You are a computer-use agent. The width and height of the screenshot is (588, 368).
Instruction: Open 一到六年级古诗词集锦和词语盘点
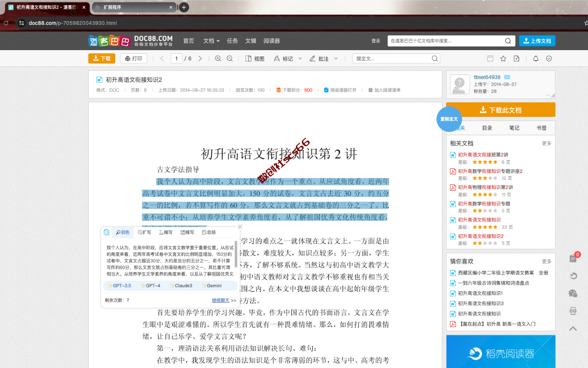493,283
